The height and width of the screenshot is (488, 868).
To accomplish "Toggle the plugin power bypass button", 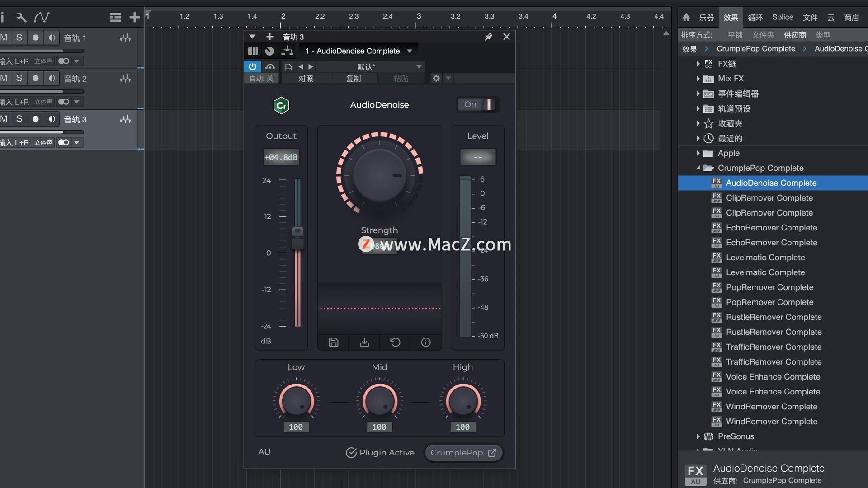I will pyautogui.click(x=252, y=67).
